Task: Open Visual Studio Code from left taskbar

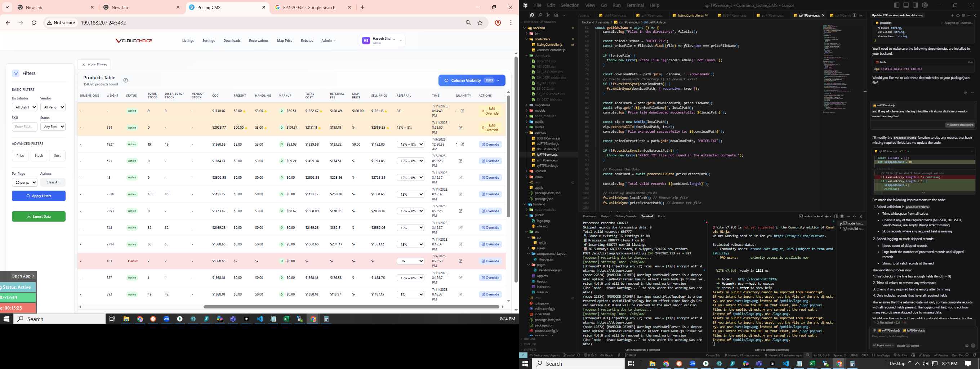Action: (260, 319)
